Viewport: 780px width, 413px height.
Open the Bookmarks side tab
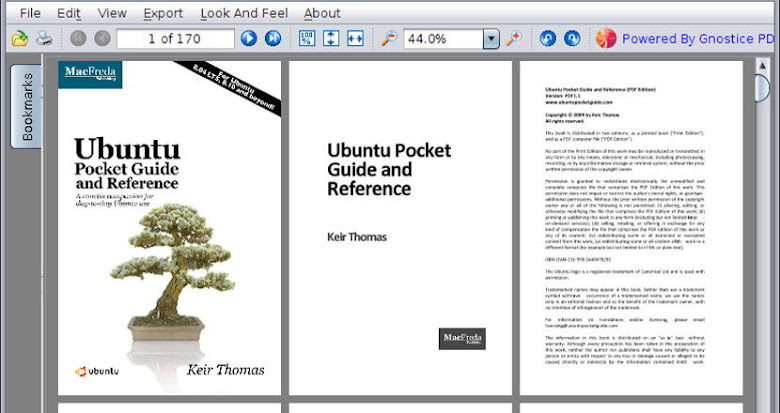(x=27, y=106)
